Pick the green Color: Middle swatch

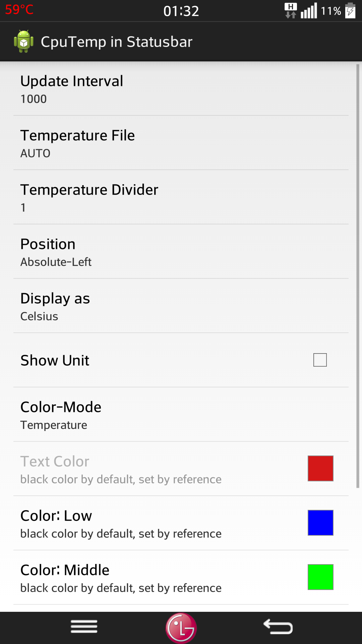[320, 577]
